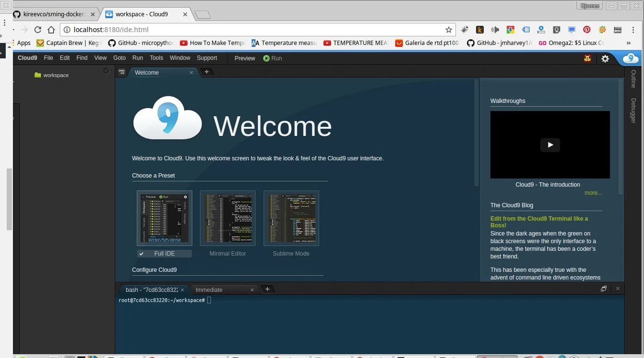
Task: Open the GitHub - micropython bookmark
Action: pos(141,43)
